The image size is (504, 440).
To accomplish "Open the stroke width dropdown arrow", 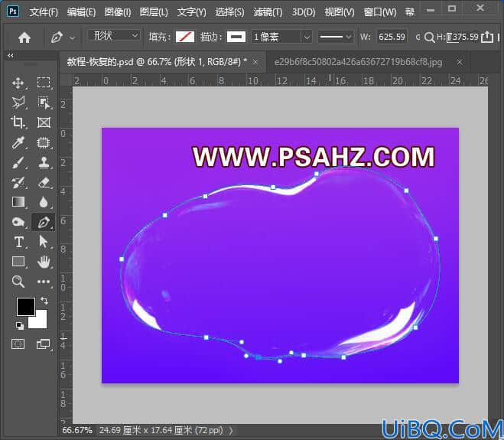I will (307, 37).
